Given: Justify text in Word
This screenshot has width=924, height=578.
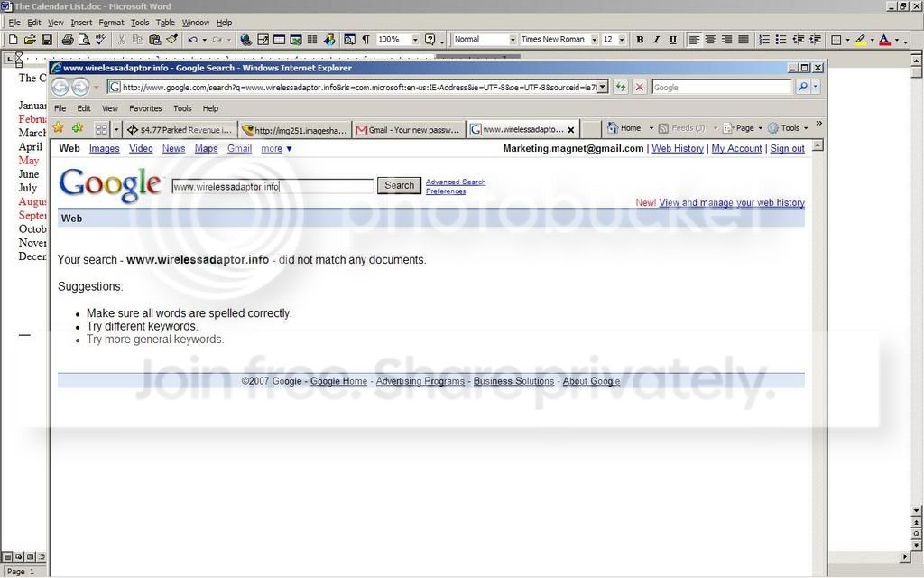Looking at the screenshot, I should point(744,40).
